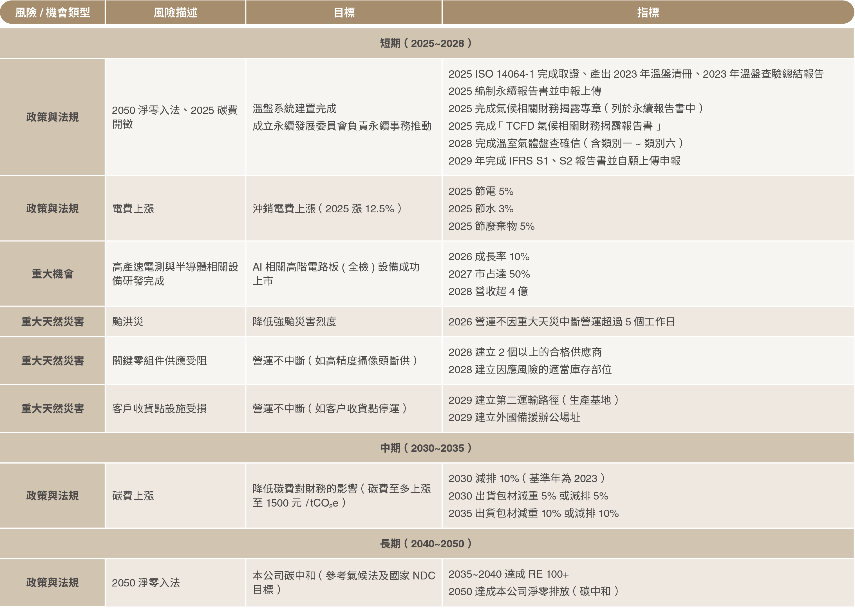Screen dimensions: 855x616
Task: Click the 客戶收貨點設施受損 cell
Action: [x=159, y=409]
